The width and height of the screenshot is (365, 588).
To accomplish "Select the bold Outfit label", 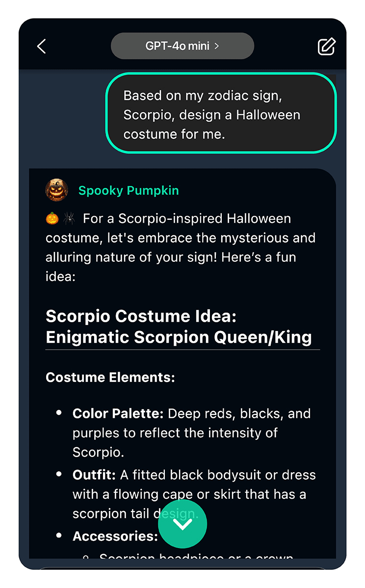I will pyautogui.click(x=92, y=474).
